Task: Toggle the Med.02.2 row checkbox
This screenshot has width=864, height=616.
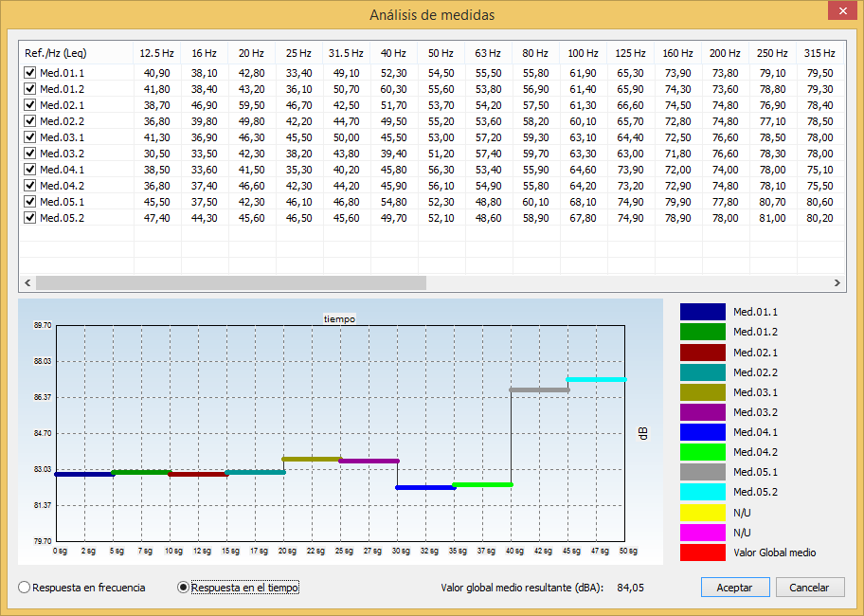Action: tap(29, 120)
